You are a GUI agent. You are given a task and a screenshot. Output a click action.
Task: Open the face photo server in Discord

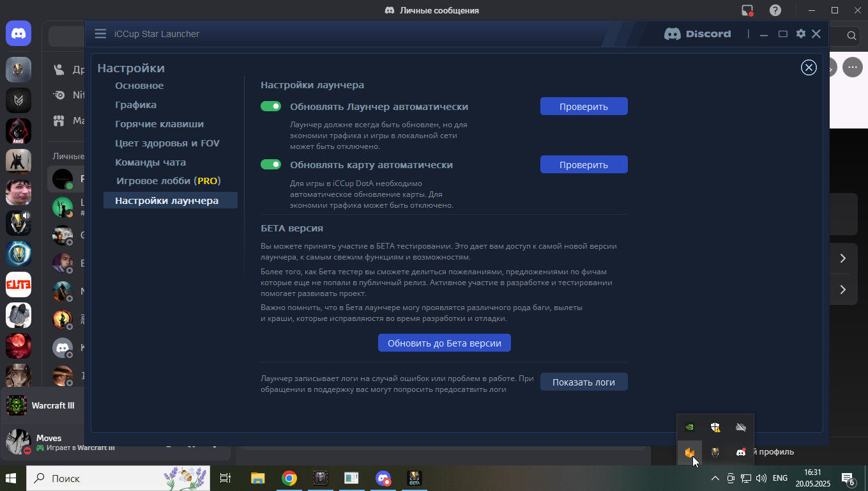tap(19, 192)
